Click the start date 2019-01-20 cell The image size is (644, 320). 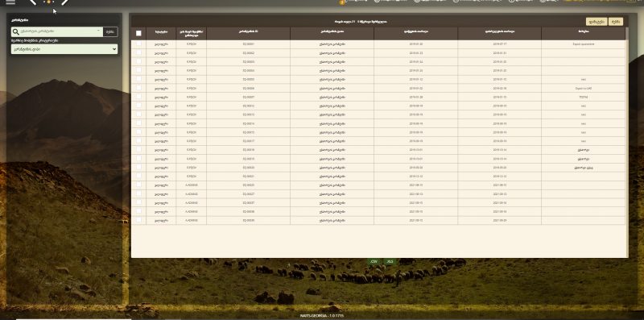pyautogui.click(x=415, y=44)
